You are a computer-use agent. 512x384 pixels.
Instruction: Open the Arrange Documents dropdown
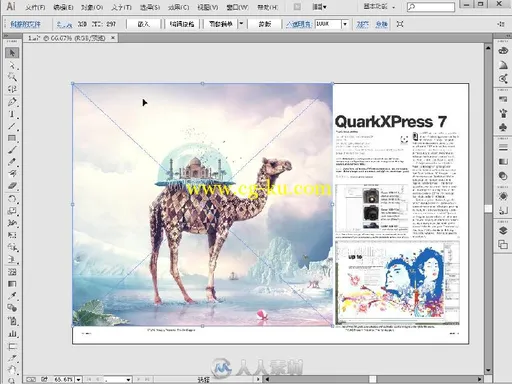click(x=319, y=7)
